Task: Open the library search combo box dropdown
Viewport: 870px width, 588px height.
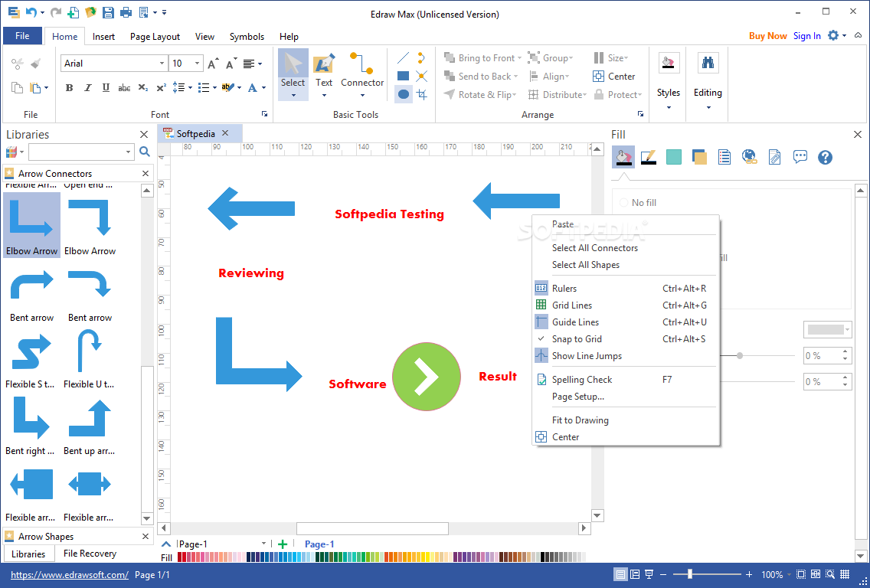Action: [128, 152]
